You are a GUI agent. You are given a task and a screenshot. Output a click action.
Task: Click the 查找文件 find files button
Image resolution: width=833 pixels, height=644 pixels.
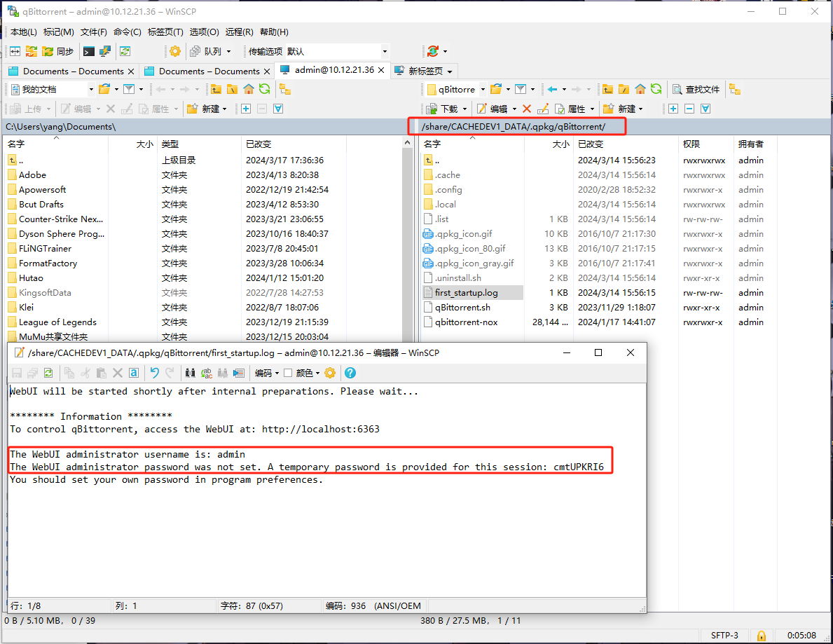click(x=696, y=89)
